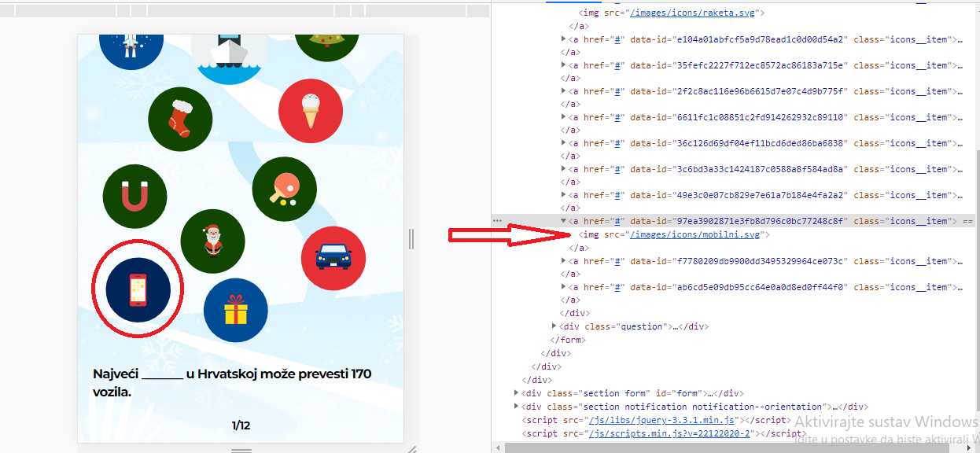Expand the a element with data-id 35fefc2227f712ec8572ac86183a715e

click(x=564, y=65)
